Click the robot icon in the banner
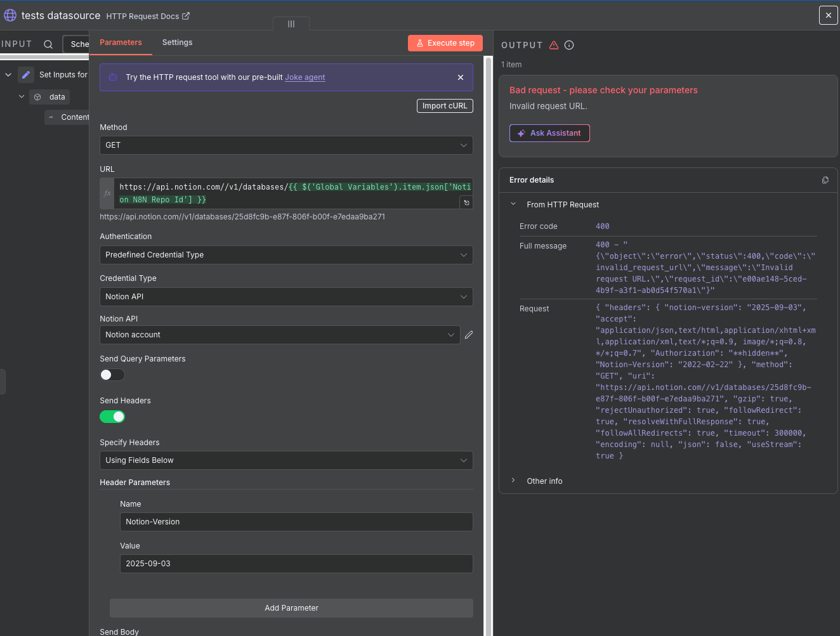The height and width of the screenshot is (636, 840). [112, 77]
